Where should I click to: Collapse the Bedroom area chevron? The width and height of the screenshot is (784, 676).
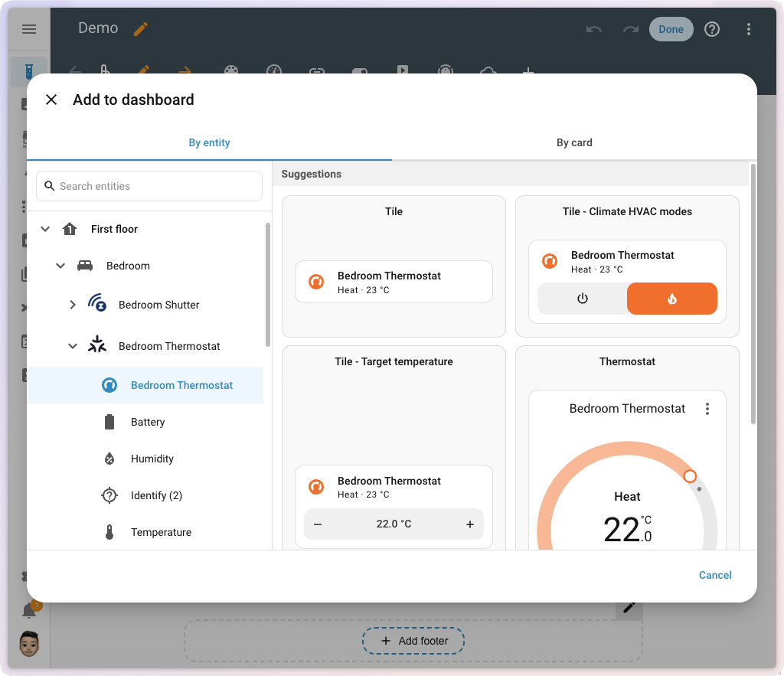[60, 266]
